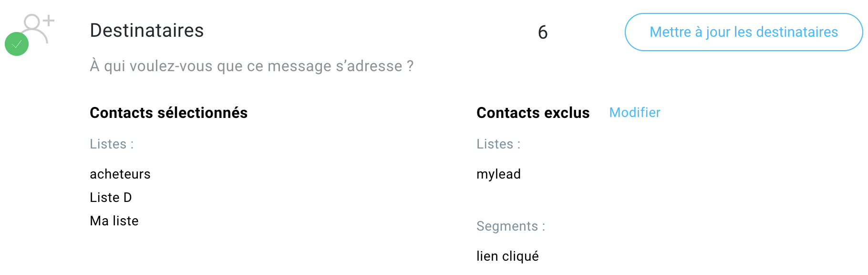
Task: Select the Contacts sélectionnés heading
Action: pyautogui.click(x=168, y=113)
